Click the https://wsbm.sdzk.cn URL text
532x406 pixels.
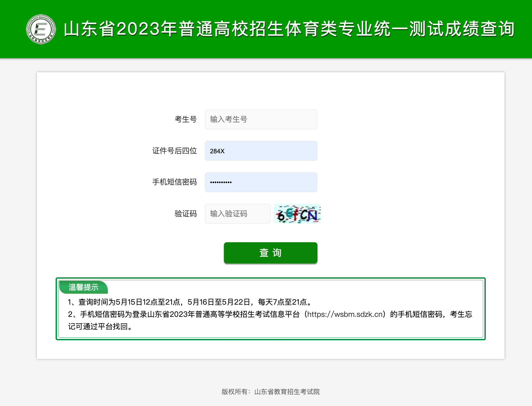pyautogui.click(x=345, y=314)
